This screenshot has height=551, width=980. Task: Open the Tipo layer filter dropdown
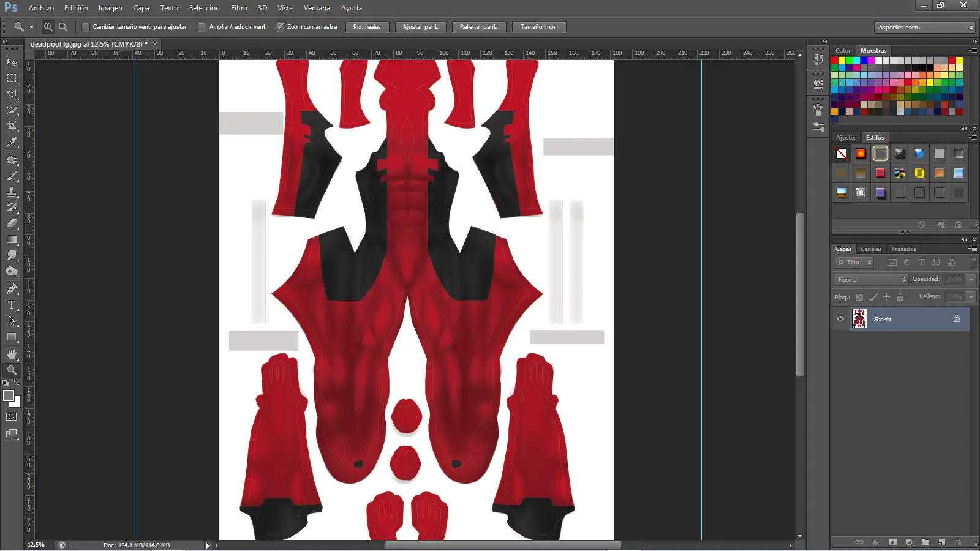853,263
